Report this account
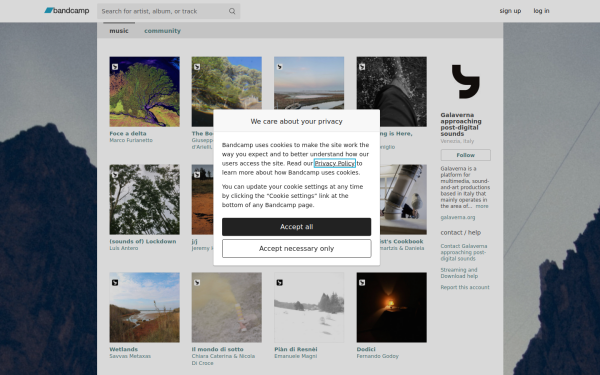 (x=465, y=287)
